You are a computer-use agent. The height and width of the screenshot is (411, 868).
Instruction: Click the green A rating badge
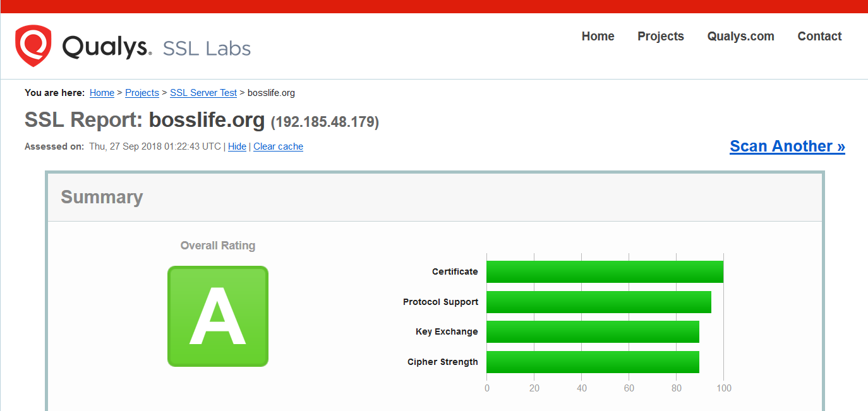(x=218, y=316)
